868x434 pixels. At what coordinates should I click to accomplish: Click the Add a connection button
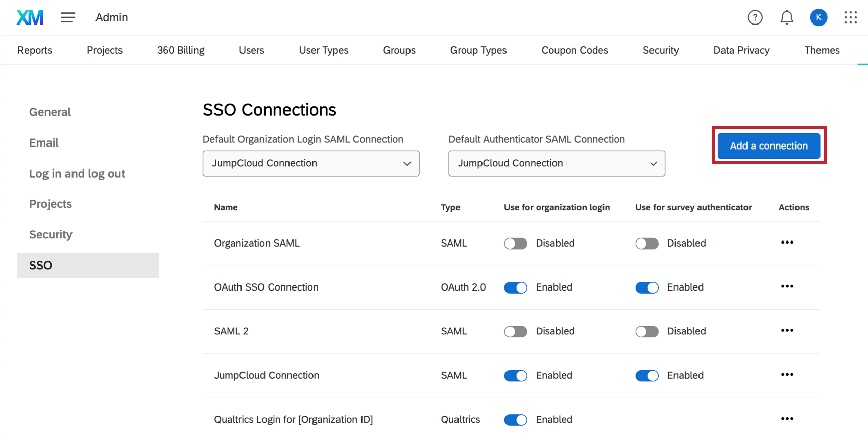click(x=769, y=146)
